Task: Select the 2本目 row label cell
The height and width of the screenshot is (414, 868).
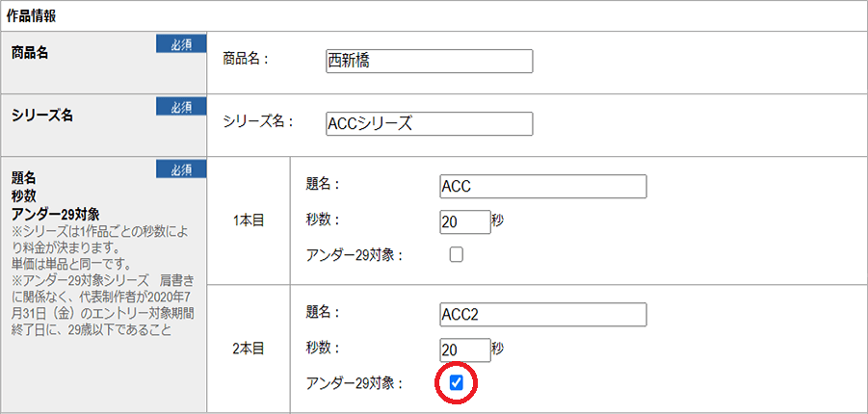Action: pos(249,349)
